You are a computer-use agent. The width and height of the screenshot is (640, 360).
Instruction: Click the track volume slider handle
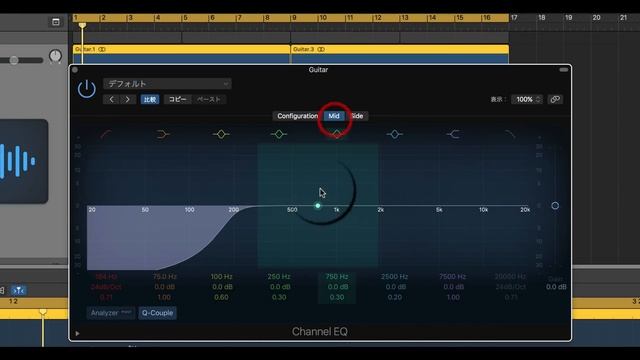tap(14, 60)
